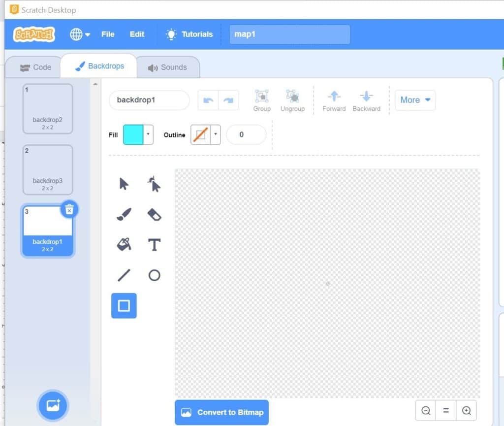
Task: Select the arrow Select tool
Action: coord(124,184)
